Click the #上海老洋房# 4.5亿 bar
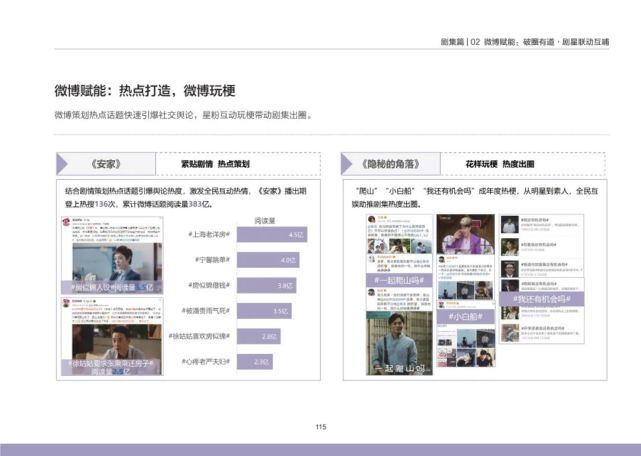The width and height of the screenshot is (641, 456). pyautogui.click(x=272, y=235)
